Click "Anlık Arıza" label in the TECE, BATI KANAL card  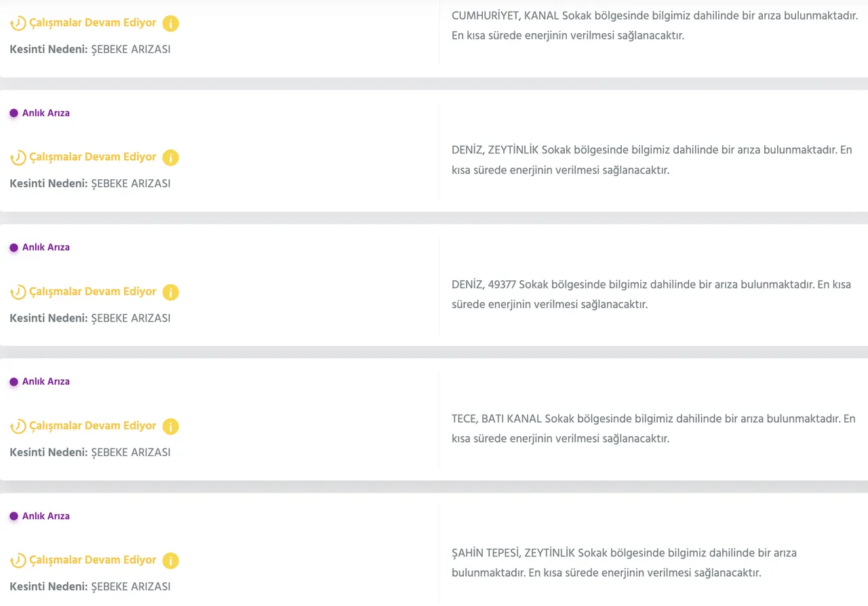click(46, 382)
